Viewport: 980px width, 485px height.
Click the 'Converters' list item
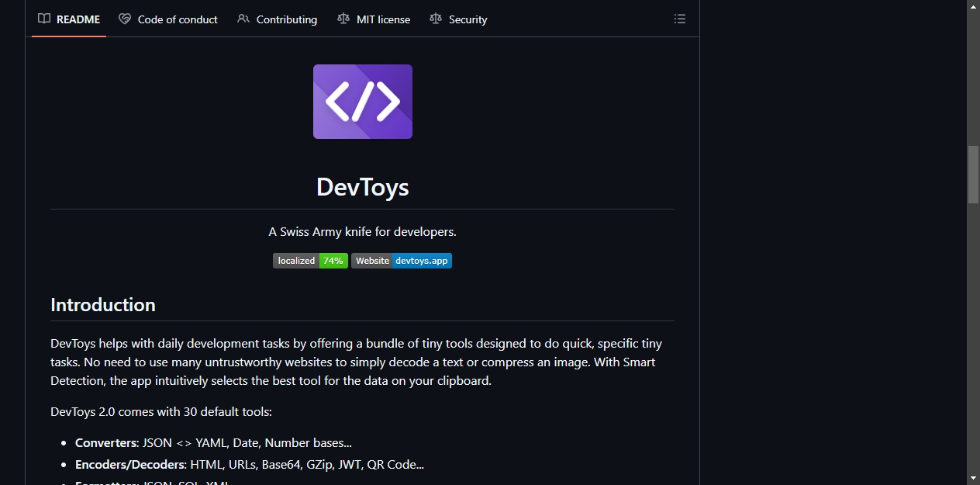coord(213,443)
